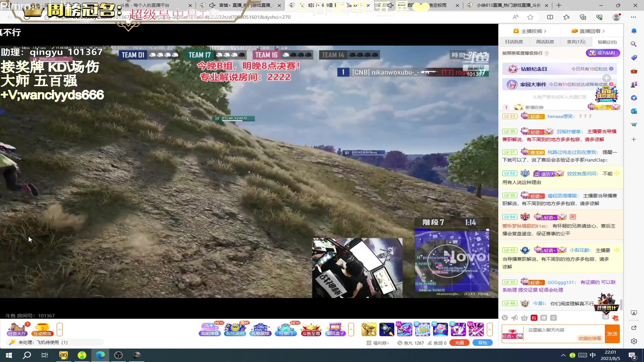The height and width of the screenshot is (362, 644).
Task: Open Edge sidebar notifications bell
Action: click(634, 31)
